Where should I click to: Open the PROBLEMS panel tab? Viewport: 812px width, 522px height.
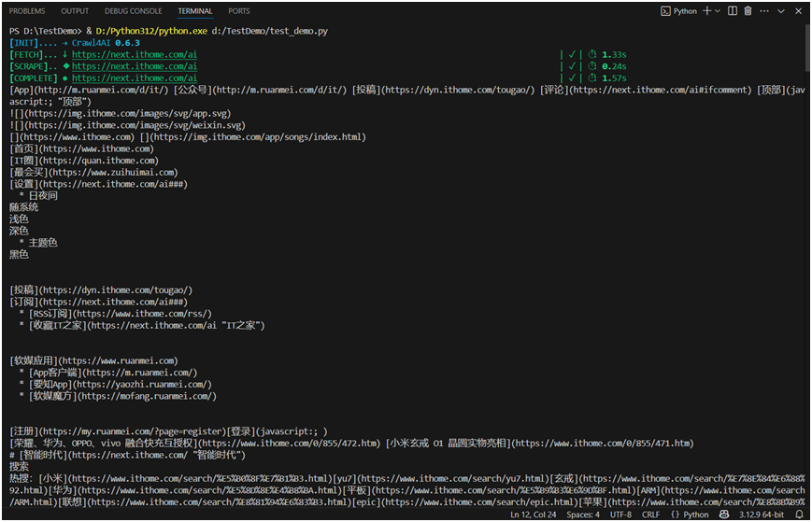[x=27, y=11]
